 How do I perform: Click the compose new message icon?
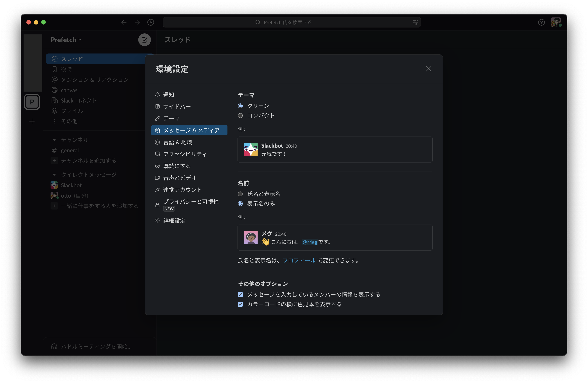tap(144, 40)
